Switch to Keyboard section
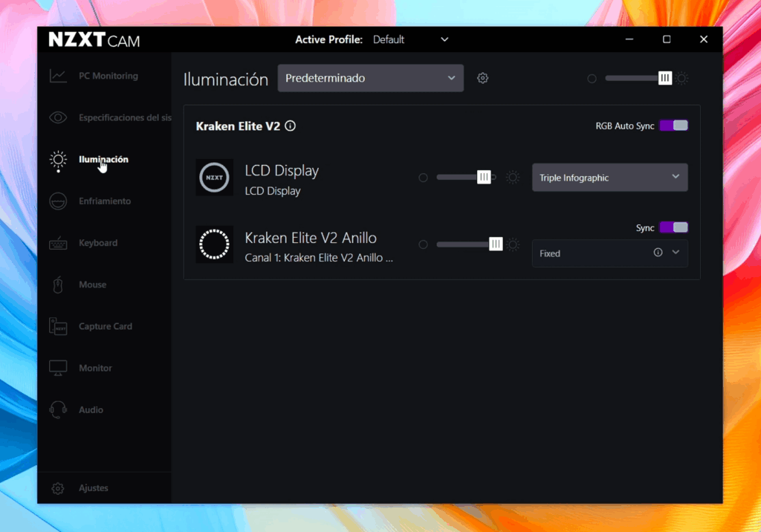 click(98, 243)
